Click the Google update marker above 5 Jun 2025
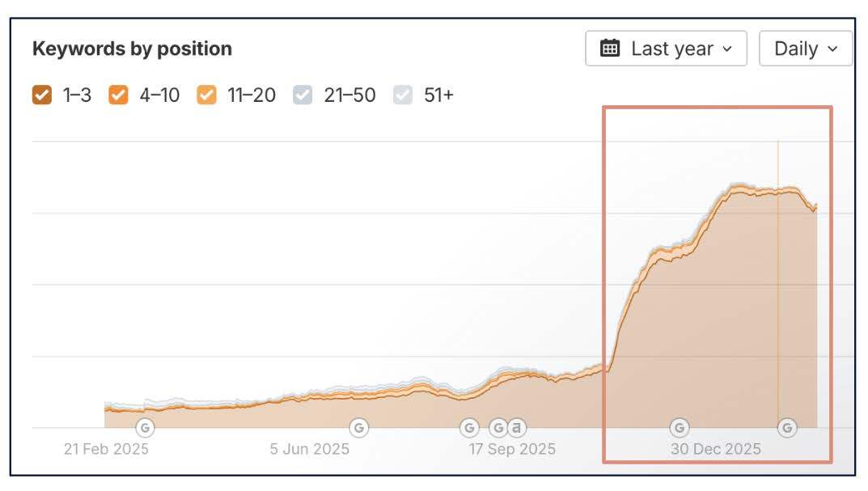The width and height of the screenshot is (868, 491). (358, 426)
